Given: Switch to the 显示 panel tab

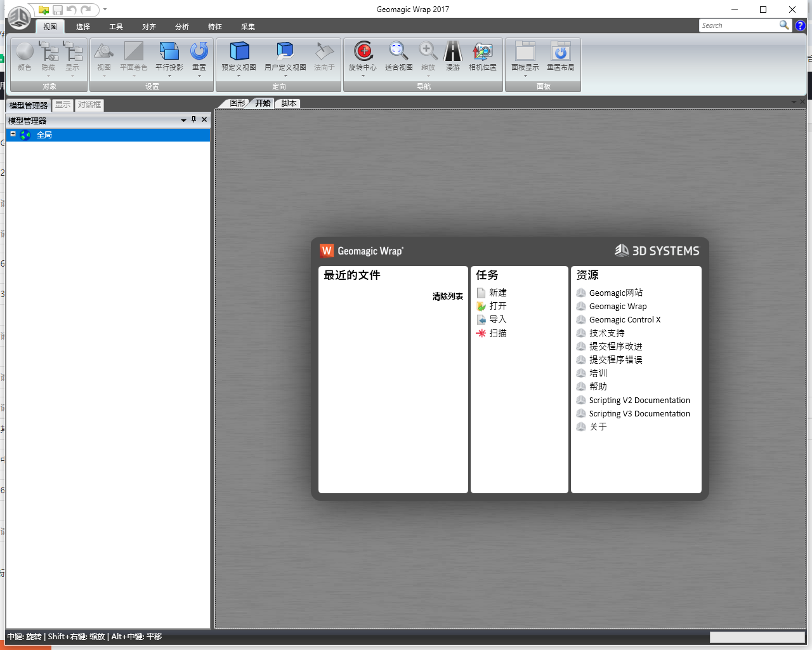Looking at the screenshot, I should (x=63, y=105).
